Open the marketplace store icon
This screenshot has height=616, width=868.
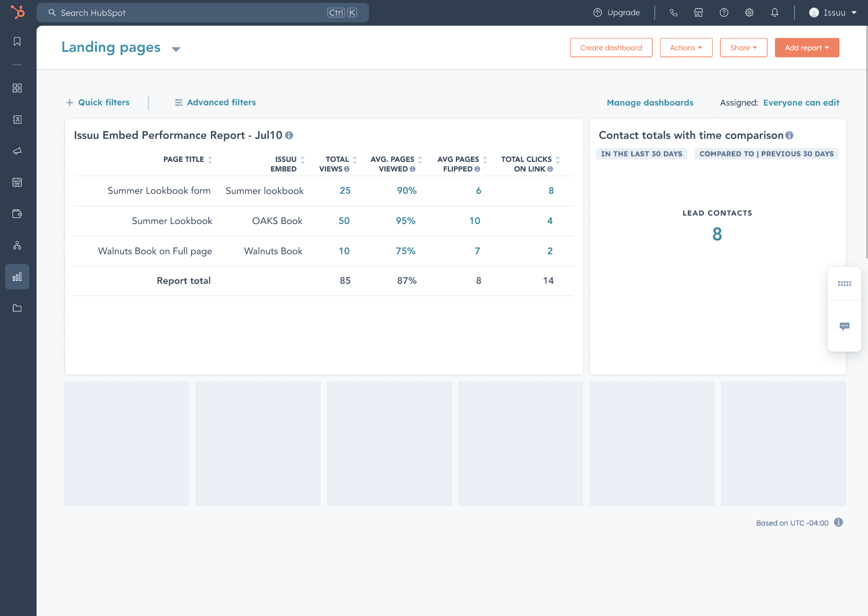(x=698, y=13)
